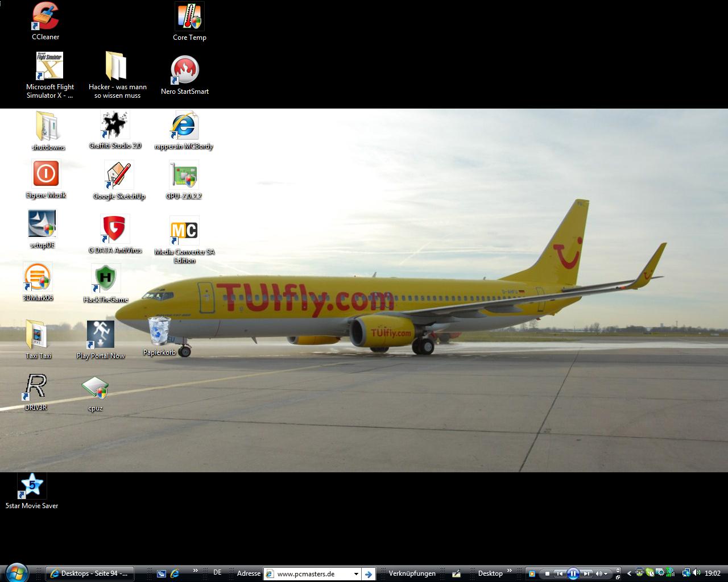Launch the DRIV3R game shortcut
The width and height of the screenshot is (728, 582).
[36, 392]
